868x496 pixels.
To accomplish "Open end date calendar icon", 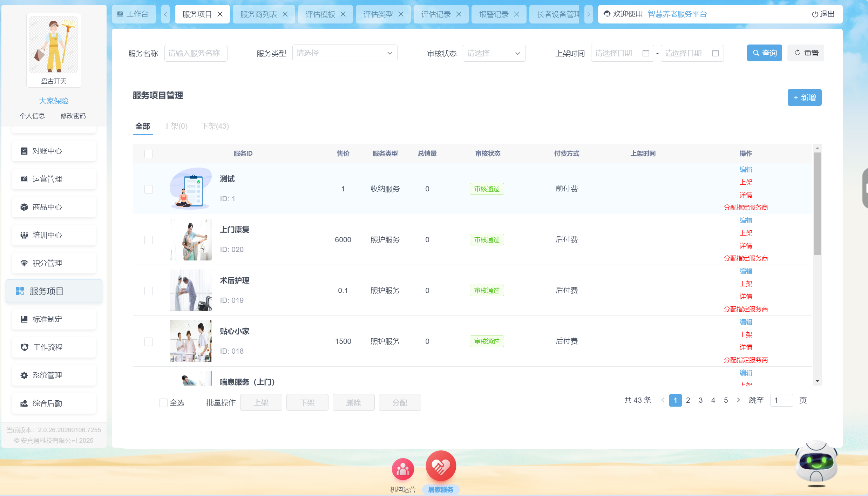I will 716,53.
